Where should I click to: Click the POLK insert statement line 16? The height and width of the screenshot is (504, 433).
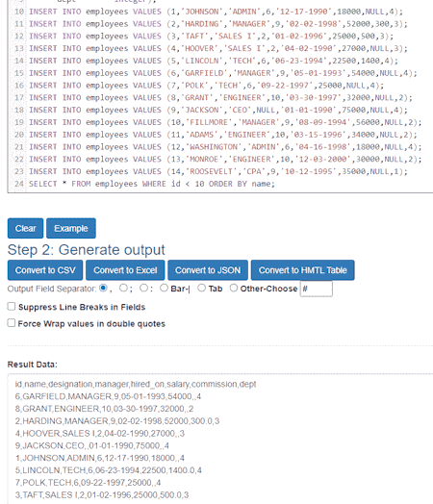[206, 86]
